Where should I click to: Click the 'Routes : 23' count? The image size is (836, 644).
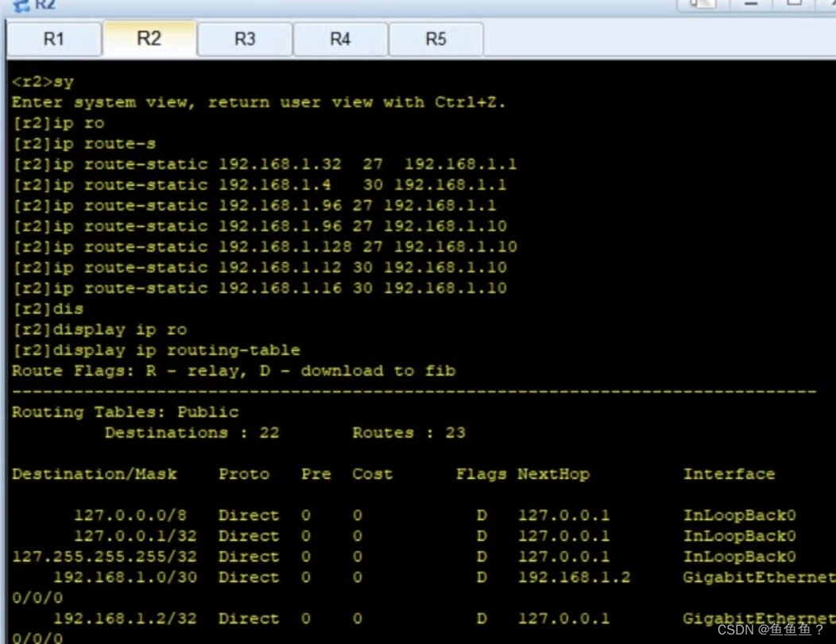409,433
